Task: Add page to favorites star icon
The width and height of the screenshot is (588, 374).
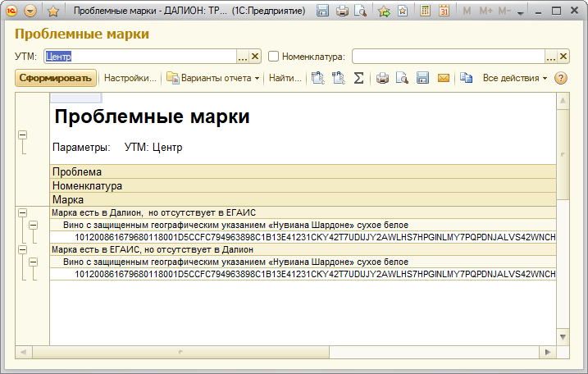Action: (x=53, y=11)
